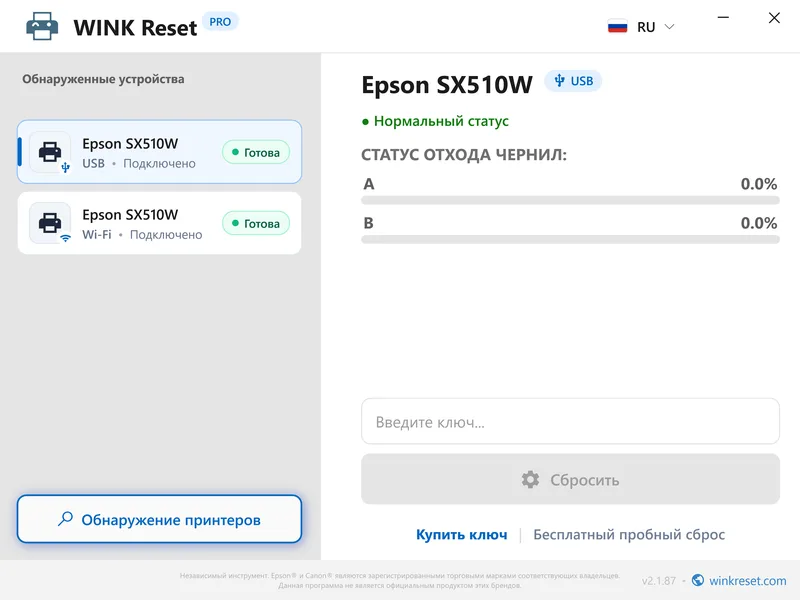This screenshot has width=800, height=600.
Task: Click the USB printer icon in device list
Action: tap(50, 152)
